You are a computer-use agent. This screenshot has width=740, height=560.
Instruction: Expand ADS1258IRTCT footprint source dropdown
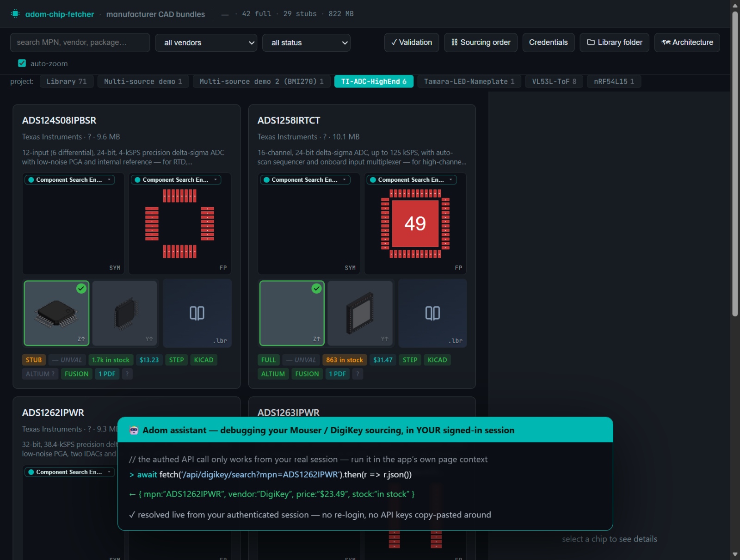(x=411, y=180)
